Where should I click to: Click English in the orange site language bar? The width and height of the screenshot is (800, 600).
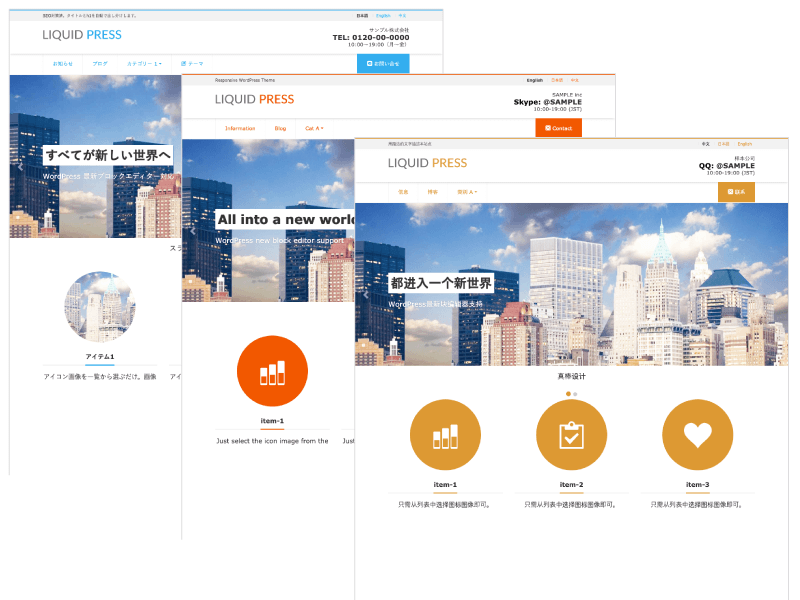[x=535, y=80]
